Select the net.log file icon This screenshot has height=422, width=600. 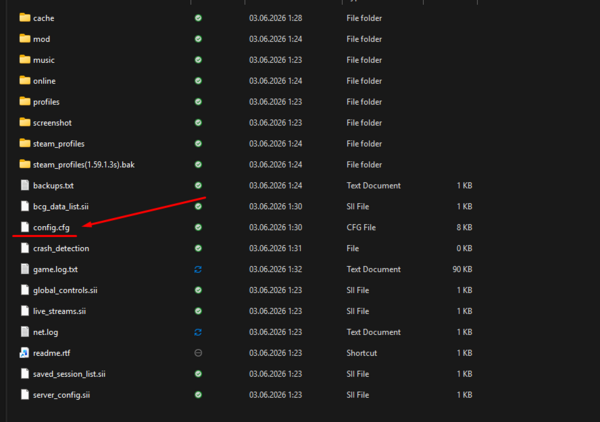click(x=25, y=332)
